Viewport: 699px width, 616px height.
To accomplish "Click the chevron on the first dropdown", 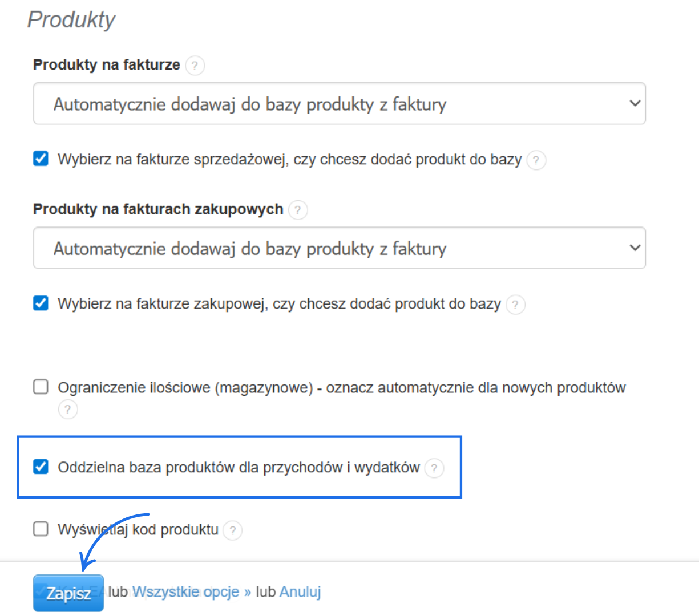I will tap(634, 103).
